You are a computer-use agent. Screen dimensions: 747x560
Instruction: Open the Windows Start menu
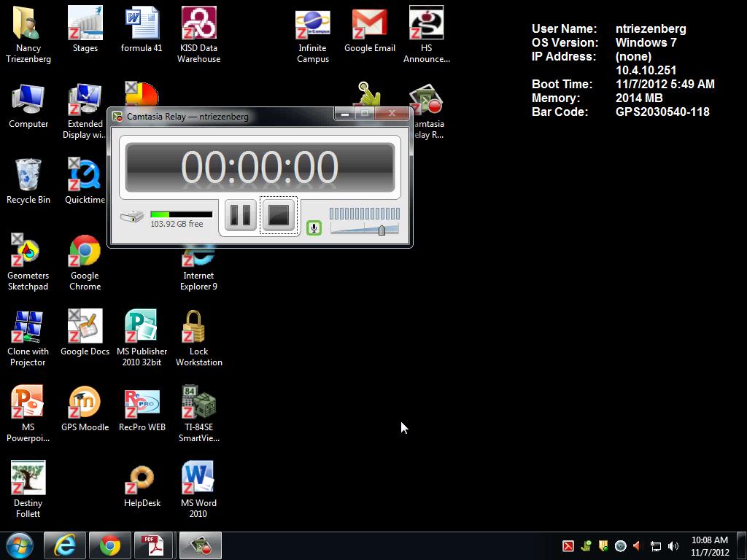pos(20,545)
